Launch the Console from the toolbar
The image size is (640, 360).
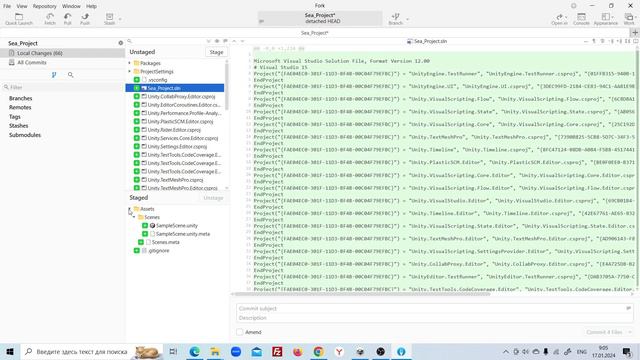click(581, 19)
